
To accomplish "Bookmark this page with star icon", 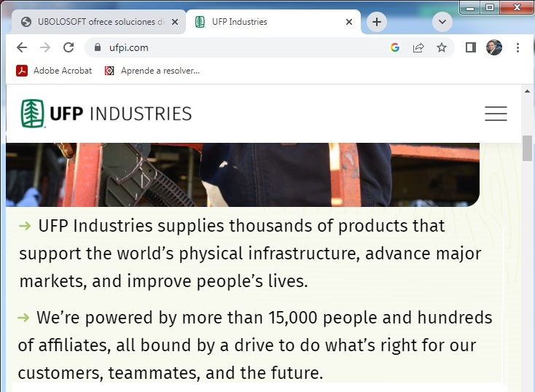I will [x=441, y=47].
